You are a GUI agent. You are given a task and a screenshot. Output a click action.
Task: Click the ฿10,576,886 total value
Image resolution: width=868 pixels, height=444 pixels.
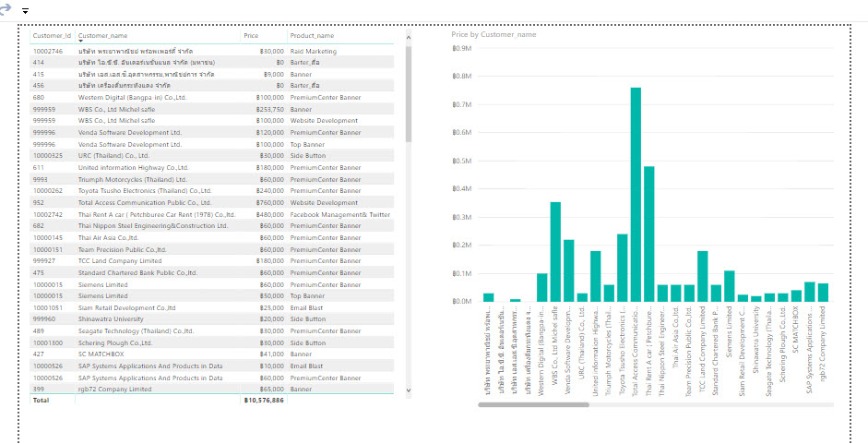point(264,400)
